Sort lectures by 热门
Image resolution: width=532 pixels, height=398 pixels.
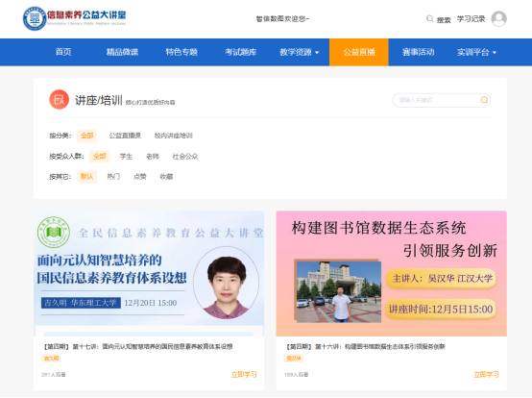pyautogui.click(x=113, y=177)
